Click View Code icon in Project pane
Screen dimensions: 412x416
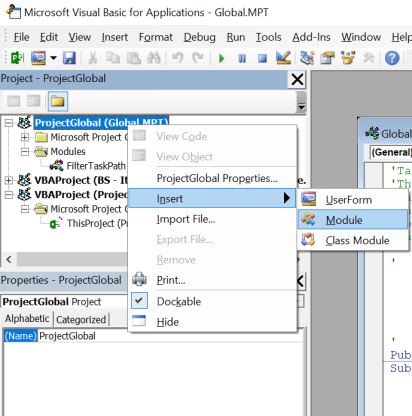(x=14, y=101)
